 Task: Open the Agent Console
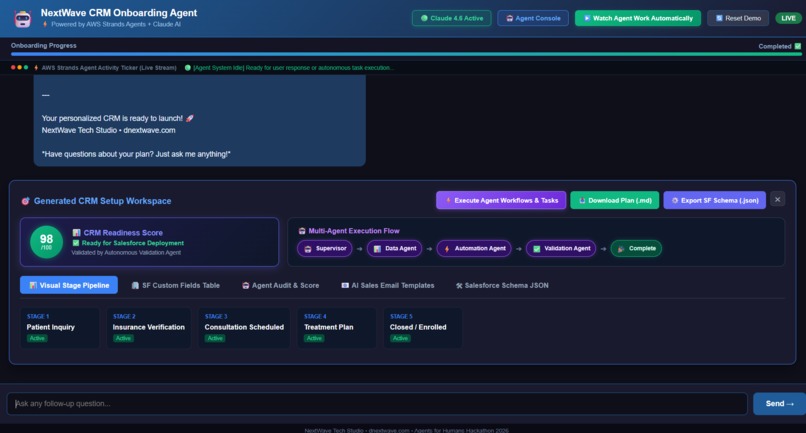(x=533, y=18)
